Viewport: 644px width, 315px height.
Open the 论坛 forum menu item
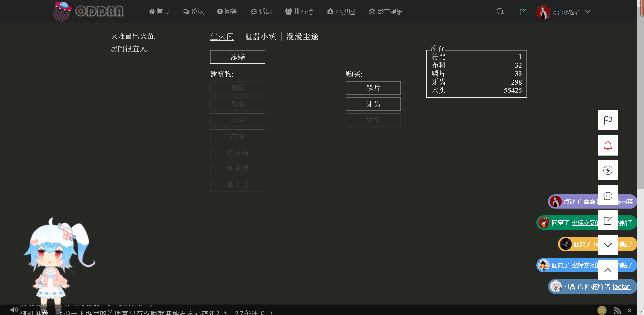[193, 12]
